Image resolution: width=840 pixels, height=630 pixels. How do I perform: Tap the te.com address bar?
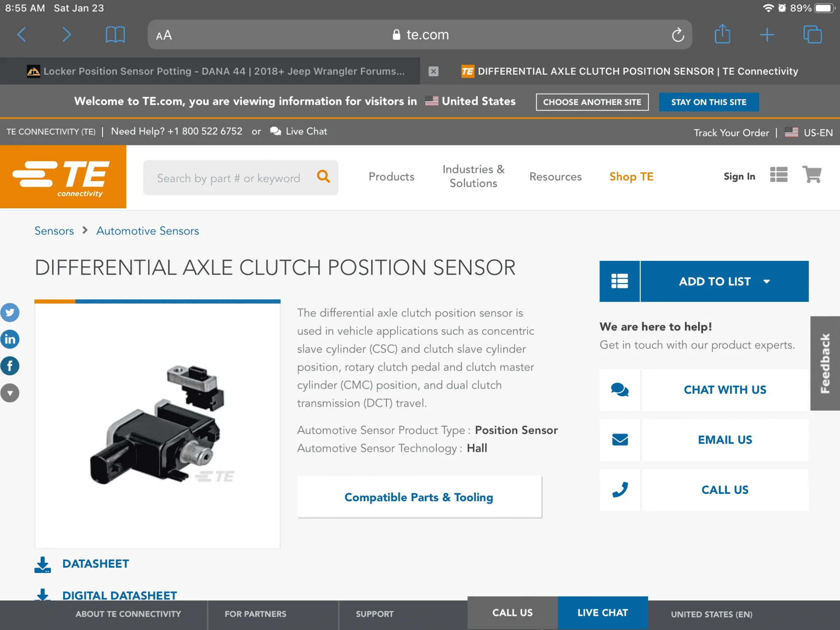(420, 34)
